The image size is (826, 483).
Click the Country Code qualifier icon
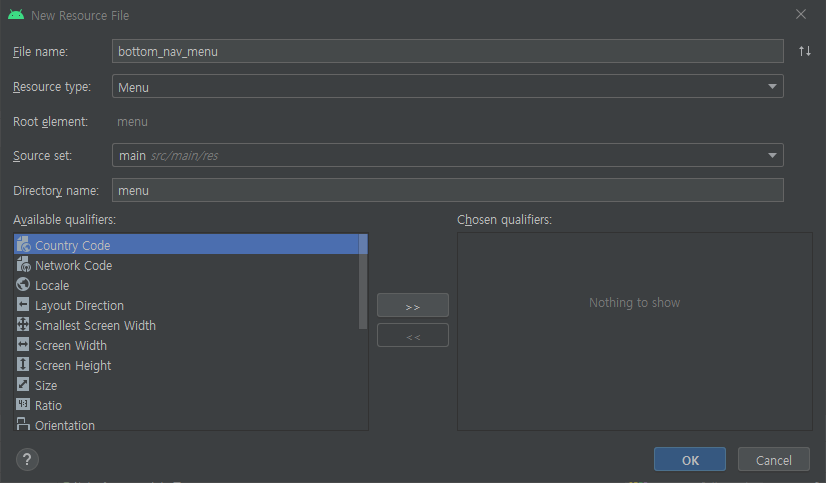pyautogui.click(x=23, y=244)
